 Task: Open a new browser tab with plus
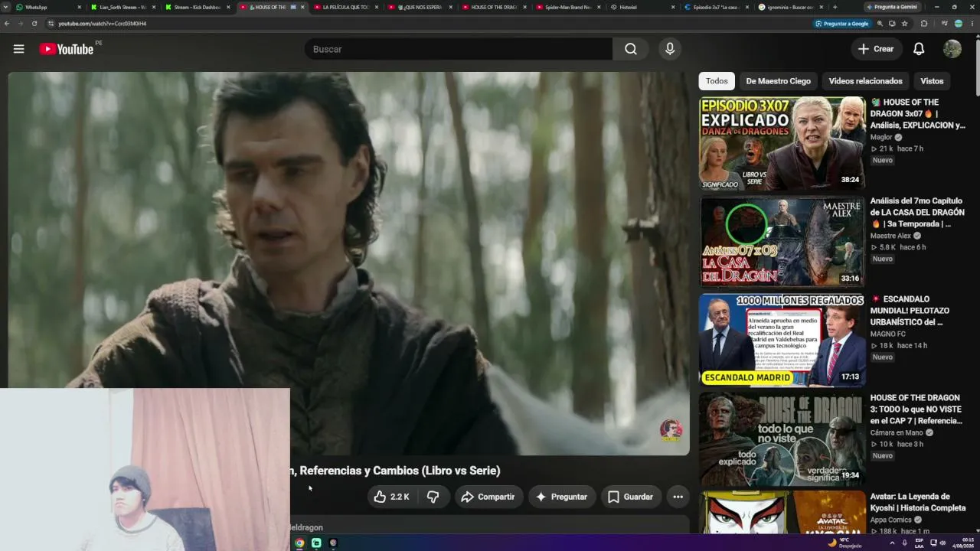click(835, 7)
